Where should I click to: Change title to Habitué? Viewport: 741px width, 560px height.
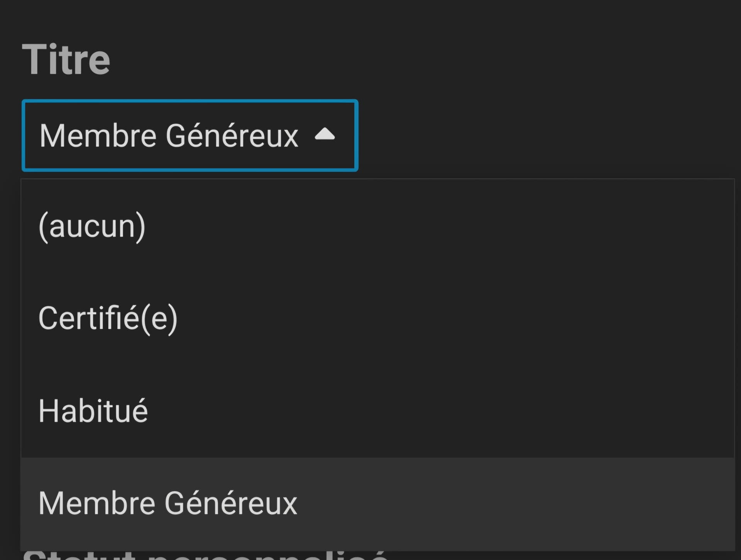[93, 411]
